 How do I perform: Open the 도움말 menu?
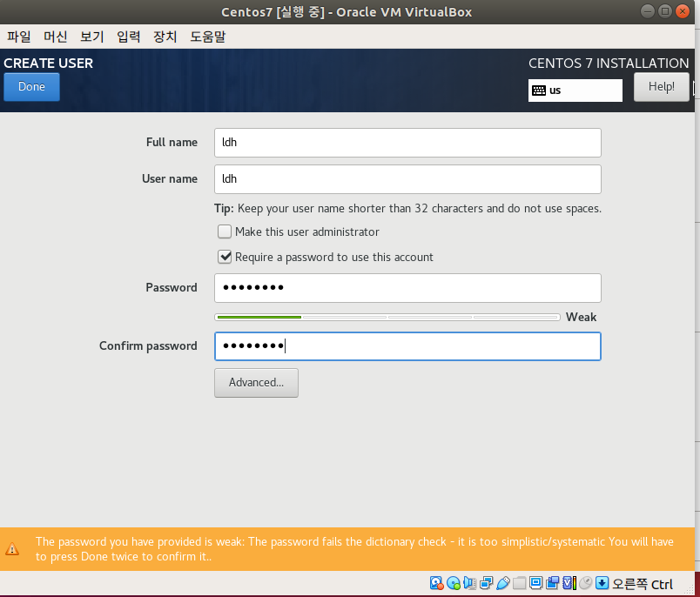coord(208,37)
